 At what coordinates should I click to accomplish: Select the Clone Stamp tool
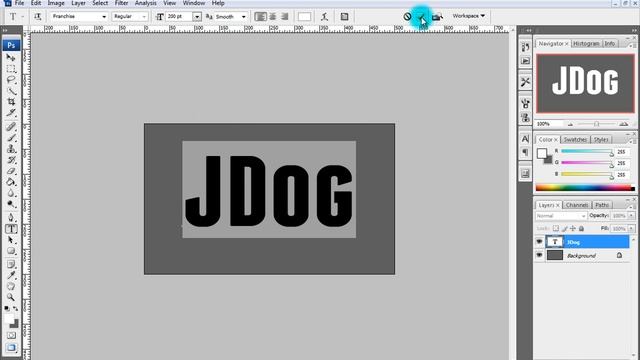11,149
